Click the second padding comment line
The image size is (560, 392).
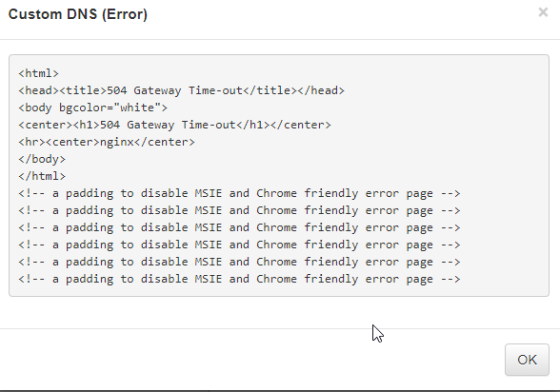(x=239, y=210)
